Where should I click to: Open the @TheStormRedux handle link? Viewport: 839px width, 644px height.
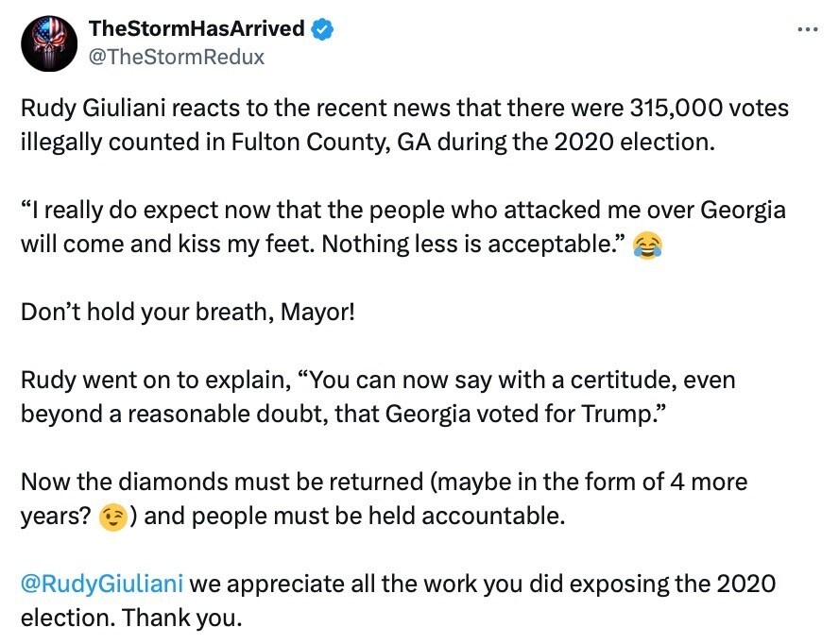(x=176, y=57)
